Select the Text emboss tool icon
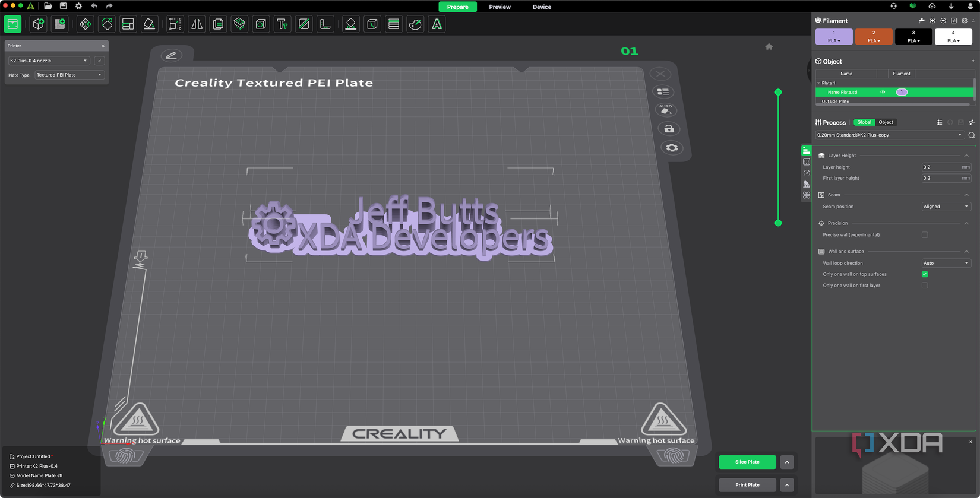The image size is (980, 498). click(x=283, y=24)
